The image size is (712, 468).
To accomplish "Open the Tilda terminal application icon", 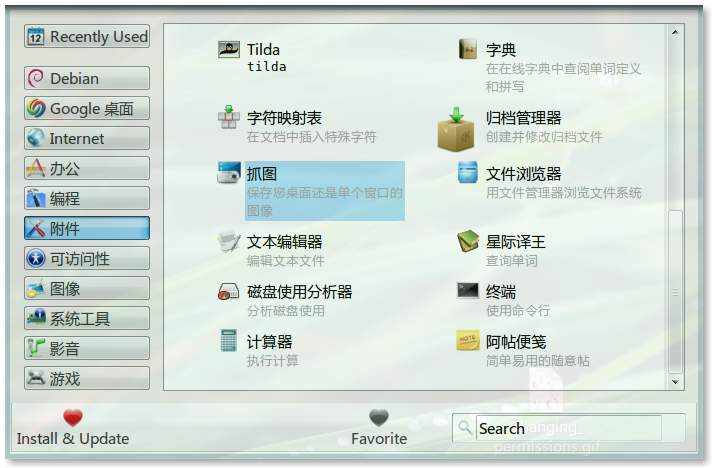I will coord(229,49).
